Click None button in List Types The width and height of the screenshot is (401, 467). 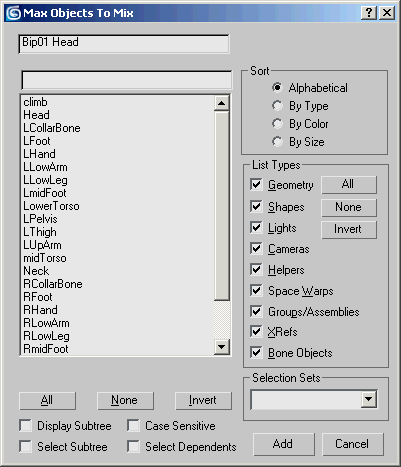pos(349,207)
